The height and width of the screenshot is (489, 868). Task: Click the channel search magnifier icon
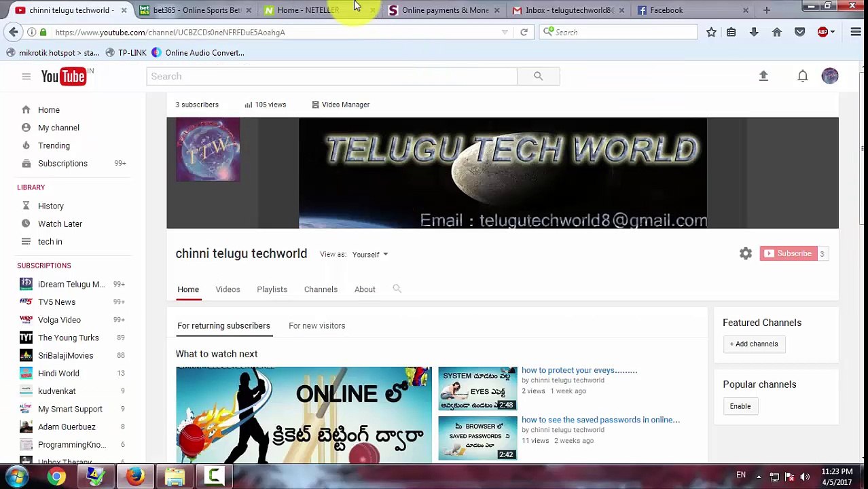coord(397,289)
